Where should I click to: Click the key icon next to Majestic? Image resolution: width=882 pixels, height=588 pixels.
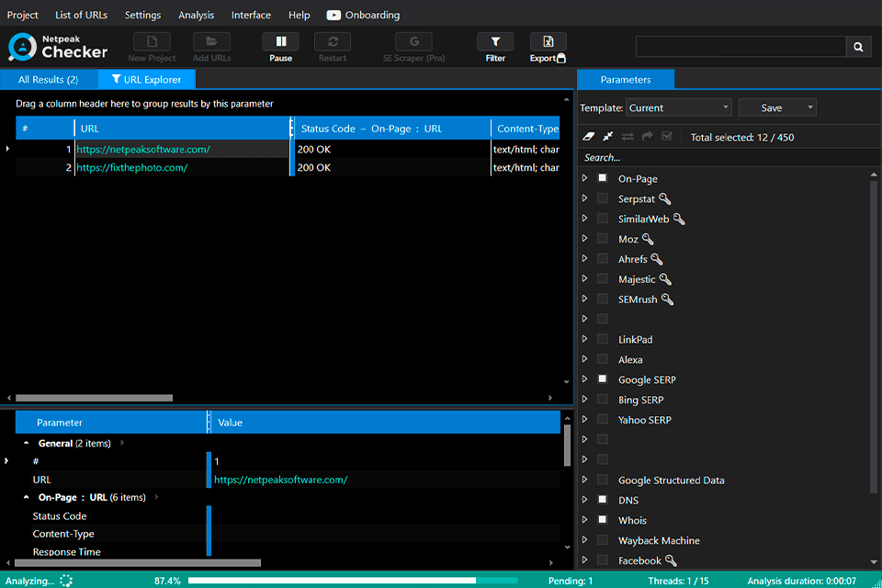coord(665,279)
